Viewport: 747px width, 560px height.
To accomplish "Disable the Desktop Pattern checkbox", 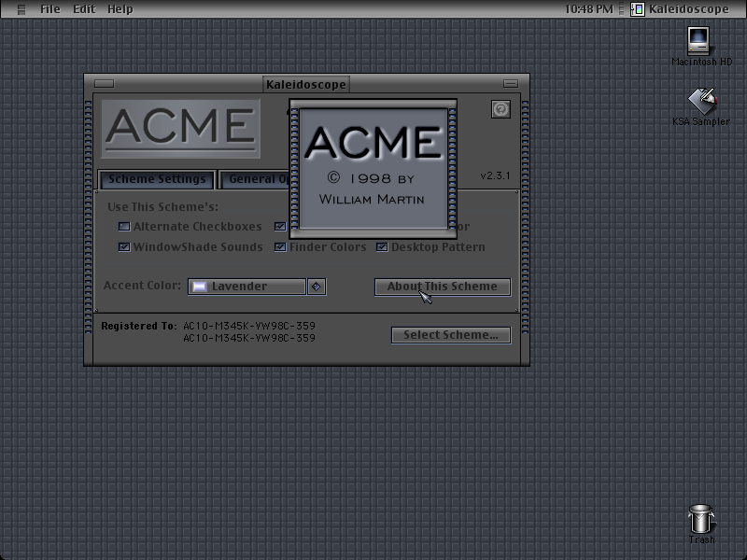I will tap(382, 246).
